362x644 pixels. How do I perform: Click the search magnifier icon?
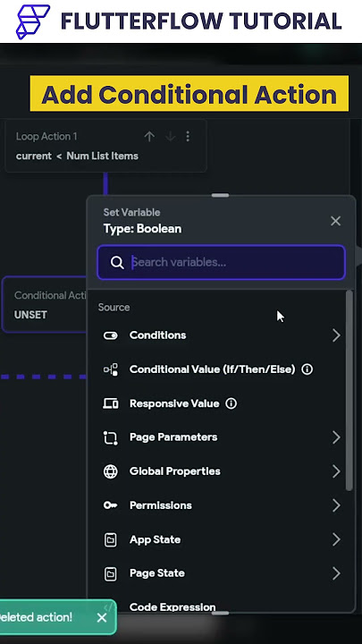(117, 262)
